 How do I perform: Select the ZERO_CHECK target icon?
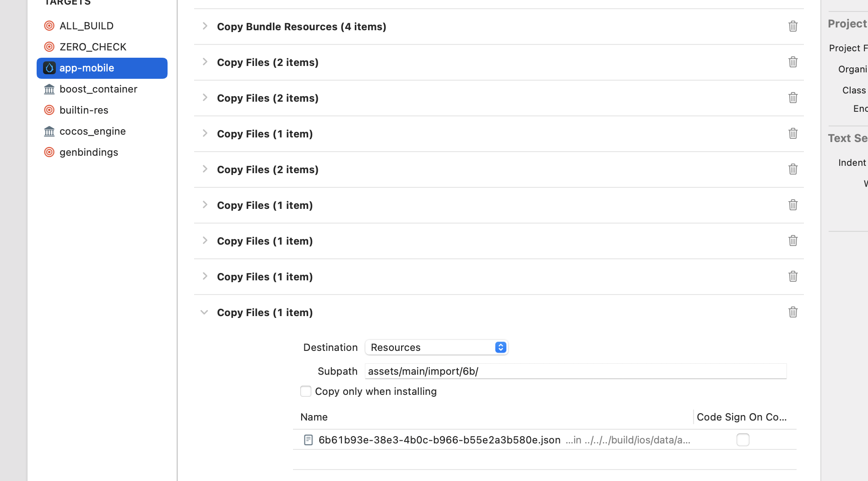[49, 46]
